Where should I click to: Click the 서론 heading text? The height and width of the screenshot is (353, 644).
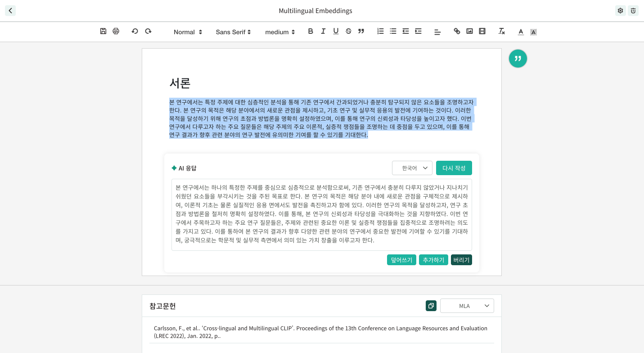click(x=180, y=83)
